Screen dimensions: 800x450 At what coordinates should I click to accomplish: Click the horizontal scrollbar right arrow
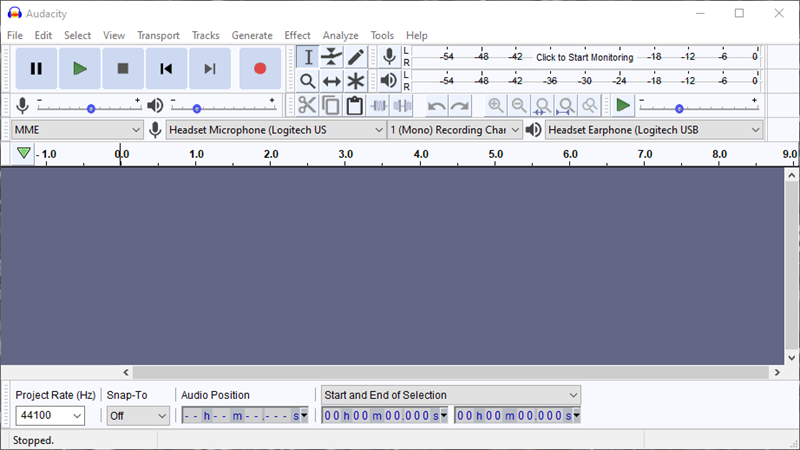777,372
